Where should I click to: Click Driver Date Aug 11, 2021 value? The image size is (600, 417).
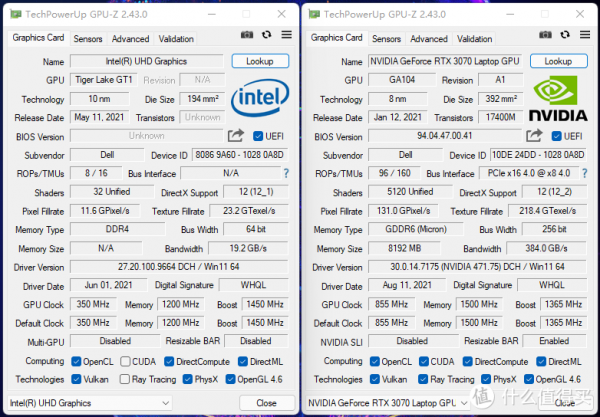407,285
